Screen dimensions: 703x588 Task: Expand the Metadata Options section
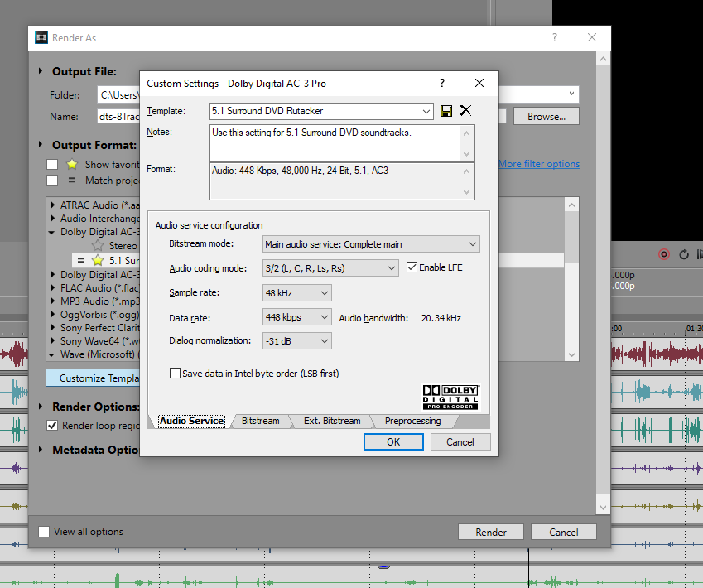click(x=41, y=450)
